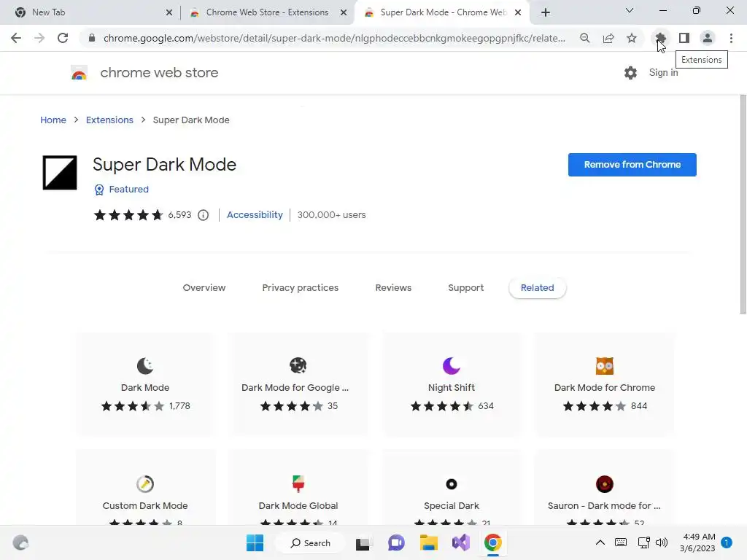Click the Super Dark Mode extension icon

(x=60, y=172)
